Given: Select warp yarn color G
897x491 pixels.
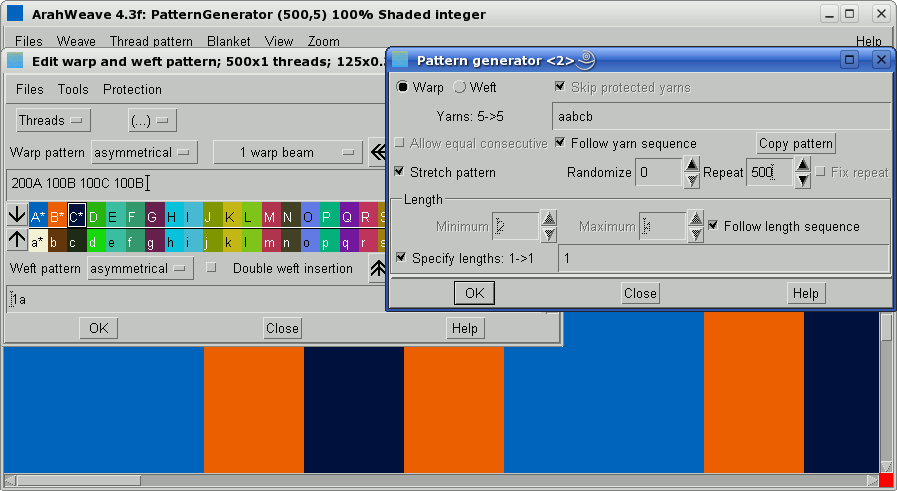Looking at the screenshot, I should (x=154, y=215).
